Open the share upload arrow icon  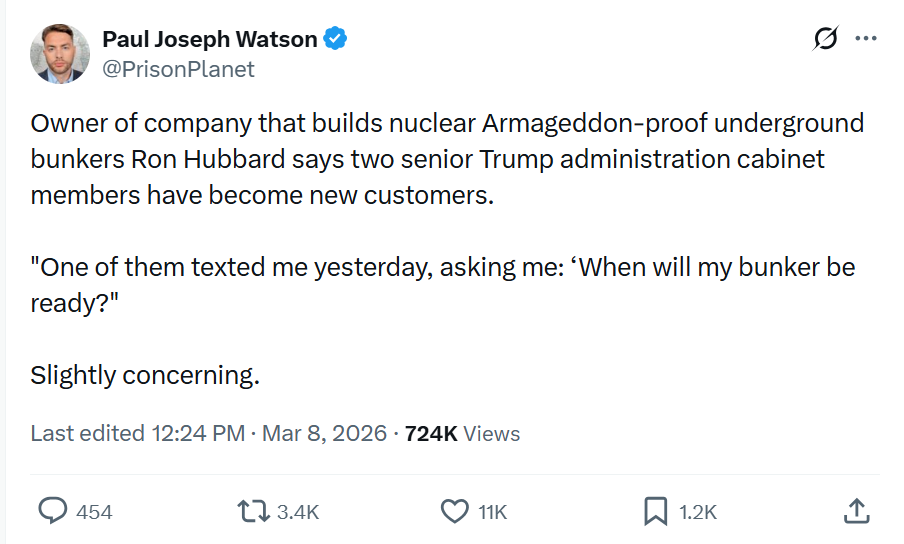click(x=856, y=511)
